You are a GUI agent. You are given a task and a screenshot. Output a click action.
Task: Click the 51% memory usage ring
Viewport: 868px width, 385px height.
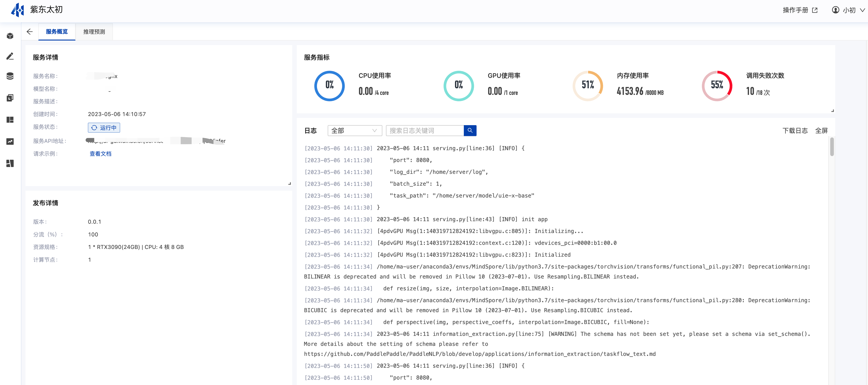tap(588, 86)
